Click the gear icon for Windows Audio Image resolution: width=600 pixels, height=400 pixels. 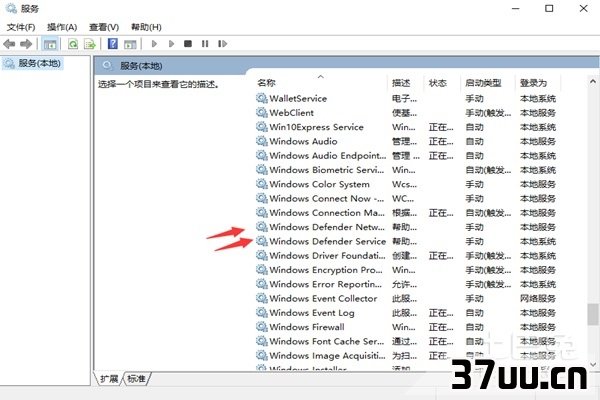(262, 141)
